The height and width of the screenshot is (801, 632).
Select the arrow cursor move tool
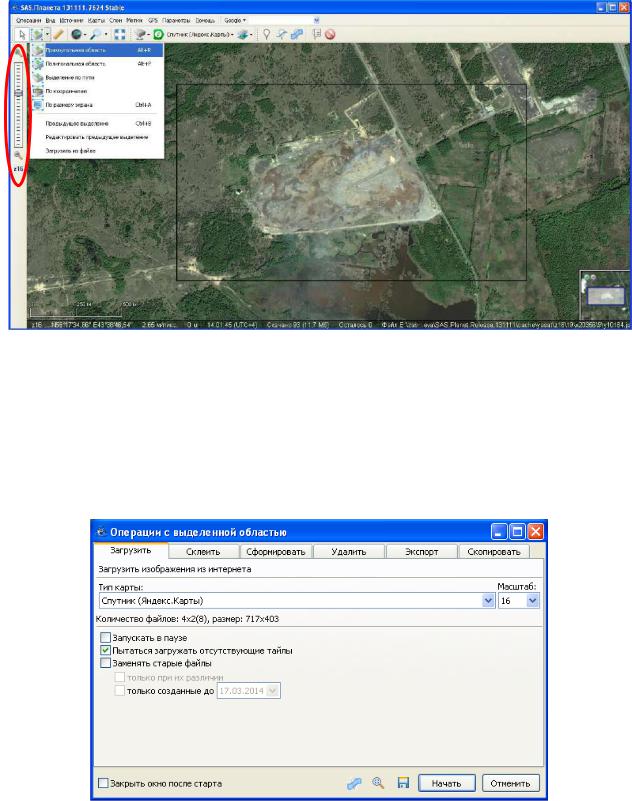[21, 34]
